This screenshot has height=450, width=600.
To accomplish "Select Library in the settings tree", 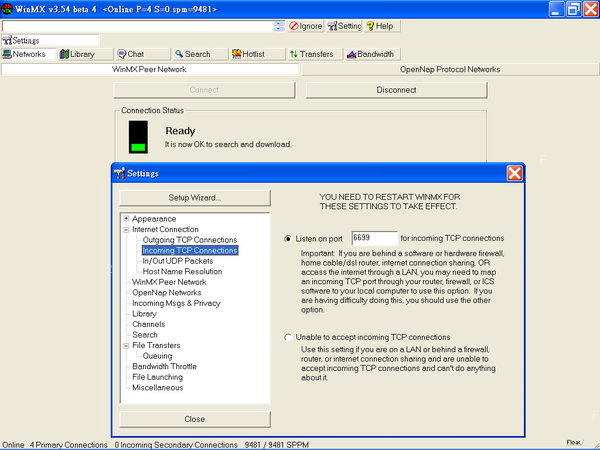I will 144,314.
